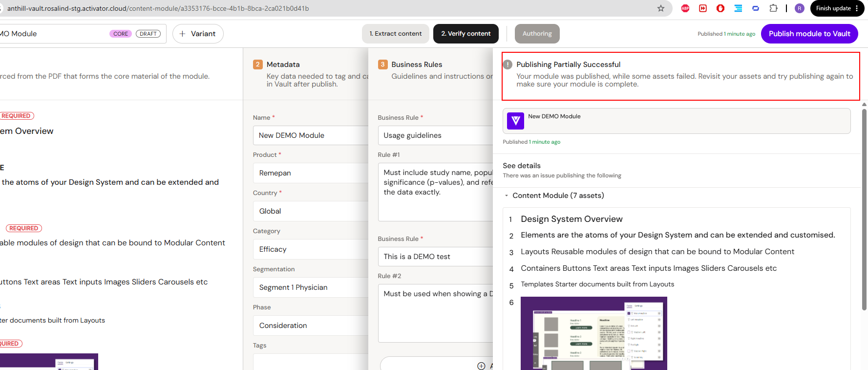Open the Category dropdown showing Efficacy
868x370 pixels.
coord(311,249)
